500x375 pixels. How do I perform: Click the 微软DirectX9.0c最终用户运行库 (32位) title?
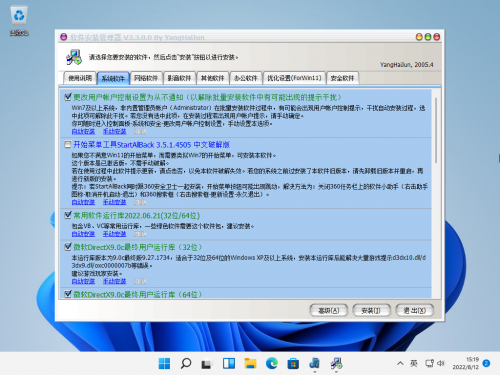[138, 247]
